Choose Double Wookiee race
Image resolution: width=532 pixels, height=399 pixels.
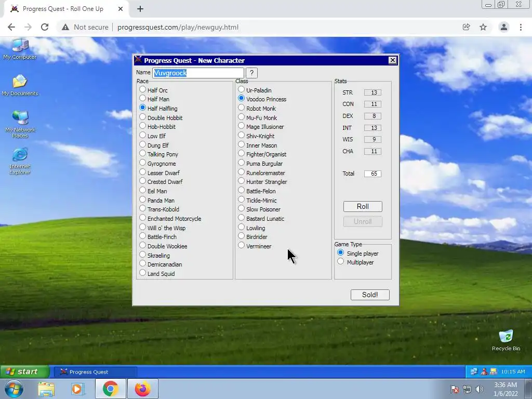(142, 245)
